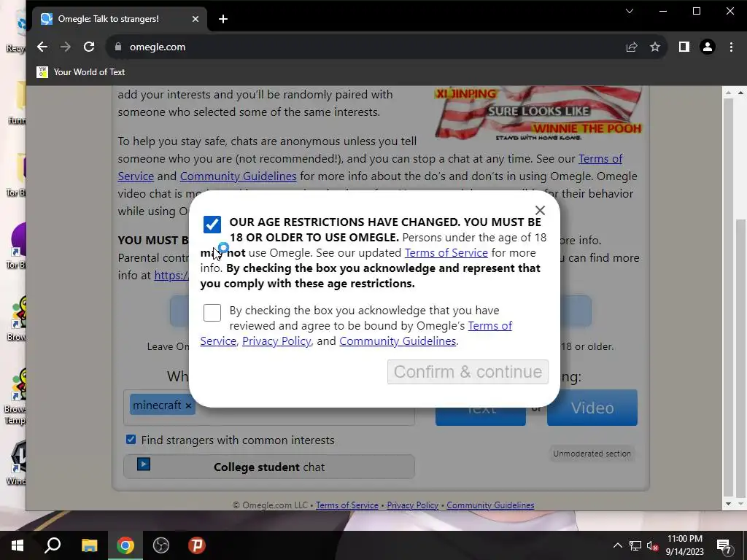Viewport: 747px width, 560px height.
Task: Open the tab search chevron
Action: 630,11
